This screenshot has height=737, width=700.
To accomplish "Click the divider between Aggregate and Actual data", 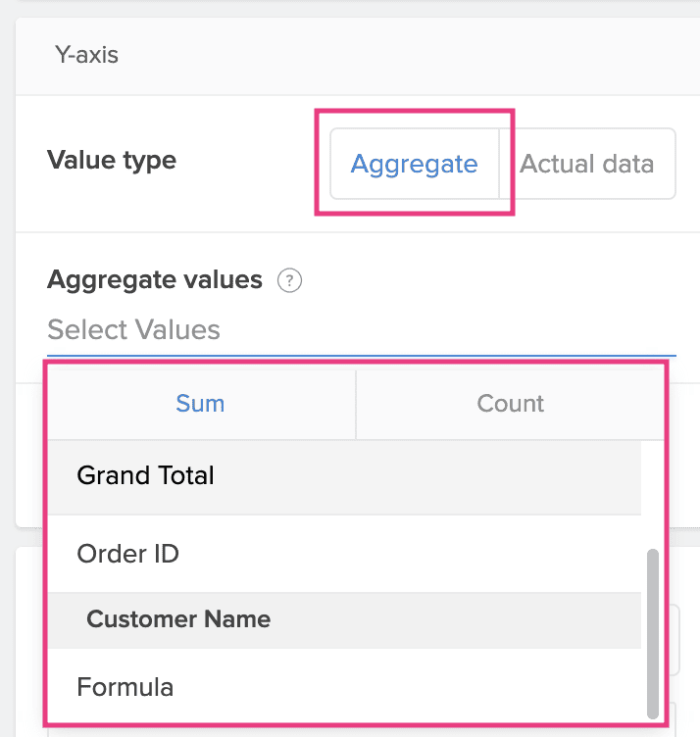I will coord(499,164).
